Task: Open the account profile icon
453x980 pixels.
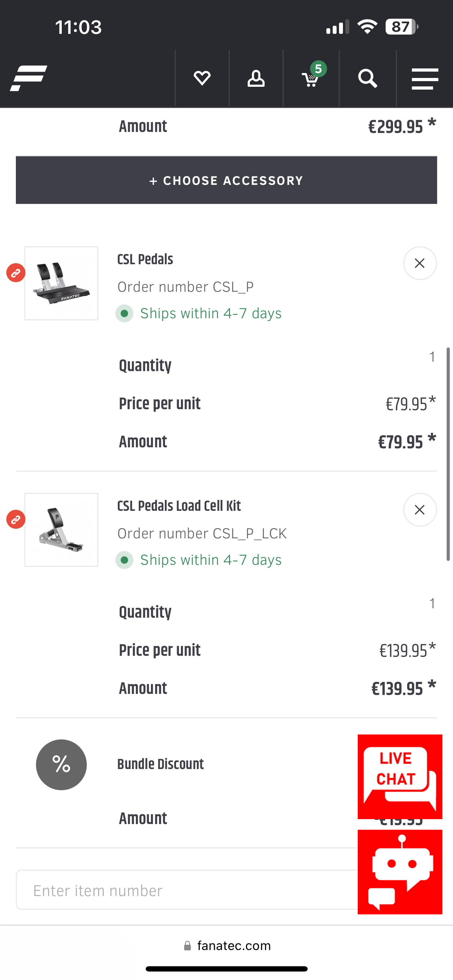Action: point(256,78)
